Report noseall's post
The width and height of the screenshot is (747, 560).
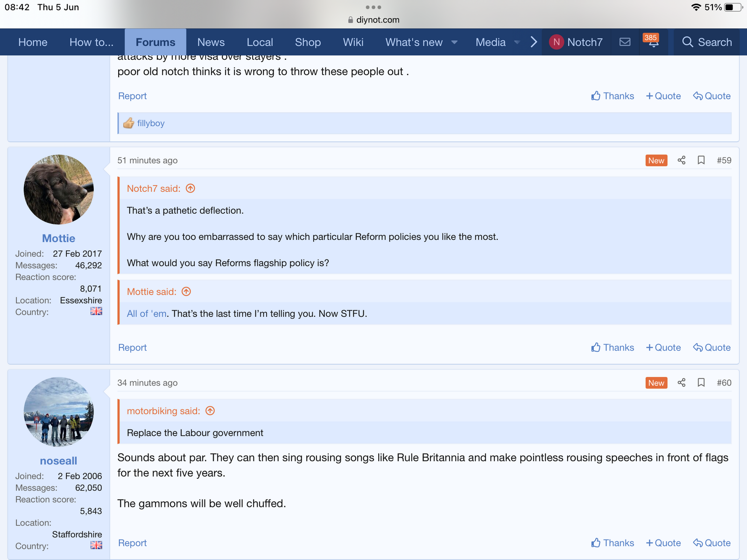pyautogui.click(x=132, y=543)
